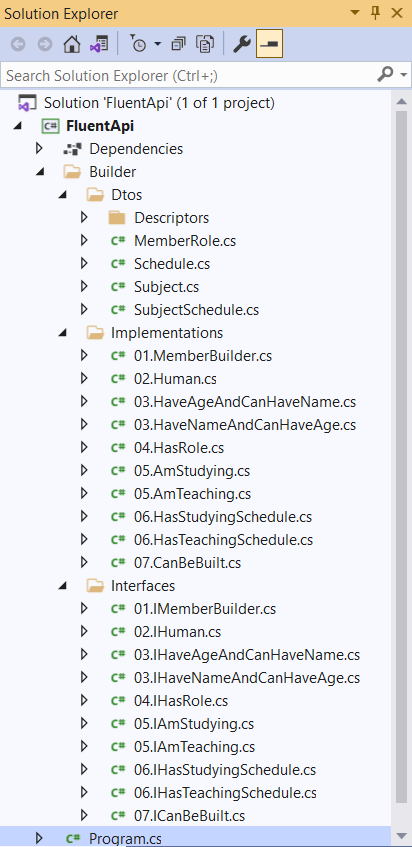This screenshot has width=412, height=847.
Task: Select 05.IAmStudying.cs file
Action: coord(194,723)
